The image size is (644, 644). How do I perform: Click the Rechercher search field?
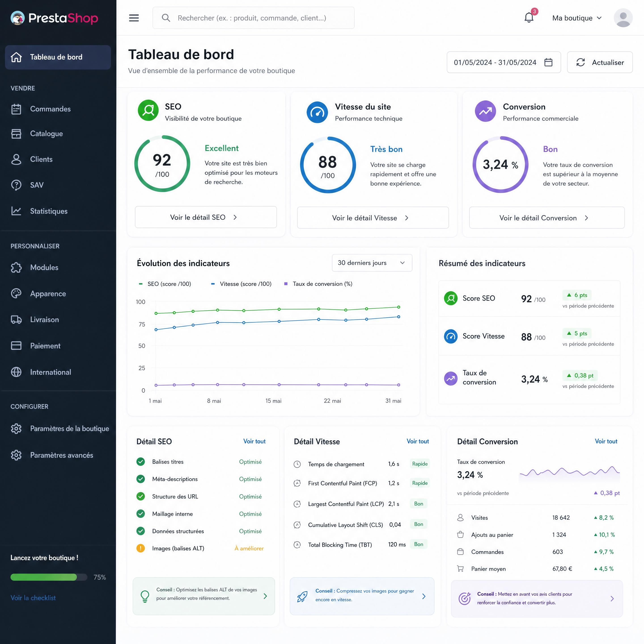point(253,18)
